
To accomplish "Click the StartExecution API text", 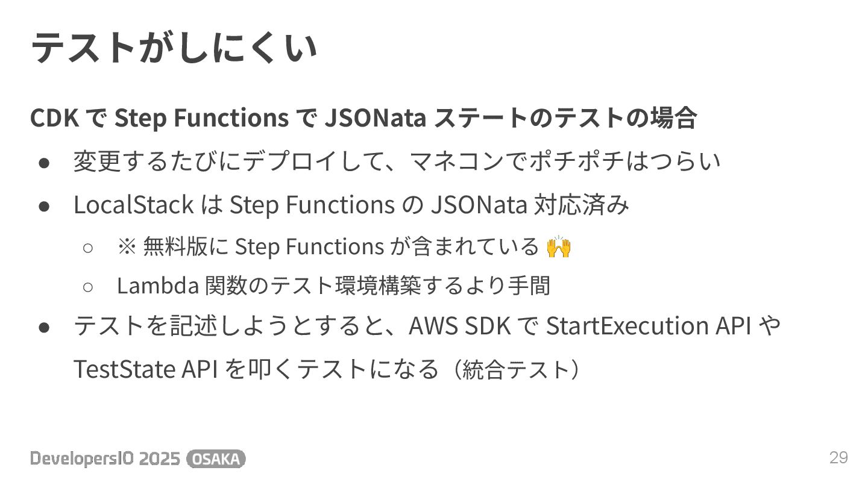I will click(648, 326).
